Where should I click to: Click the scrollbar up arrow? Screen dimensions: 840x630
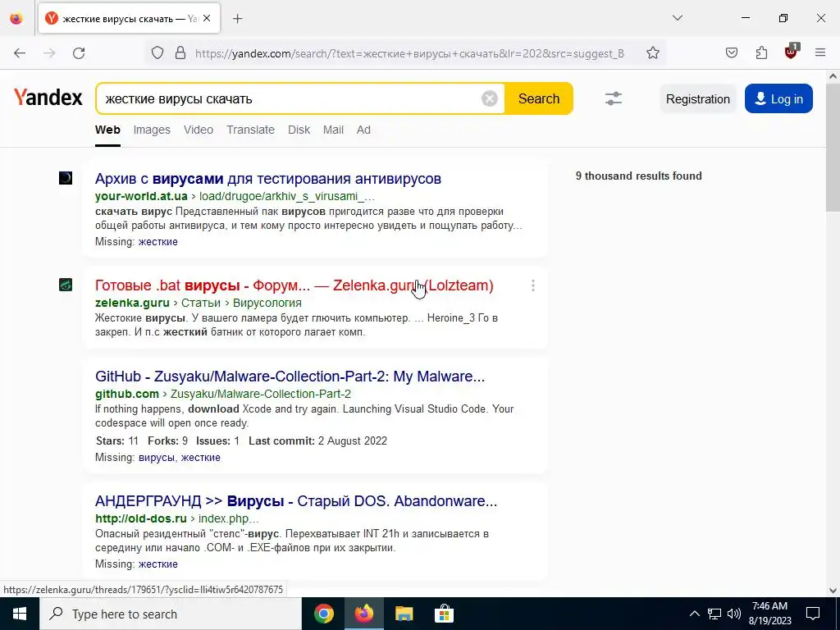pyautogui.click(x=833, y=76)
